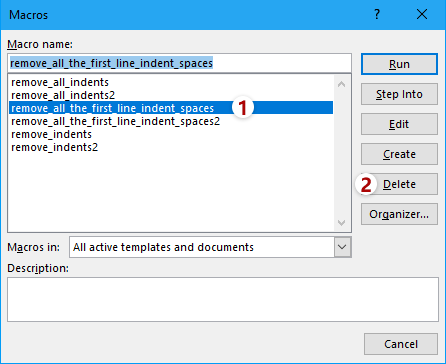Click the help question mark icon
Image resolution: width=446 pixels, height=364 pixels.
pos(377,15)
